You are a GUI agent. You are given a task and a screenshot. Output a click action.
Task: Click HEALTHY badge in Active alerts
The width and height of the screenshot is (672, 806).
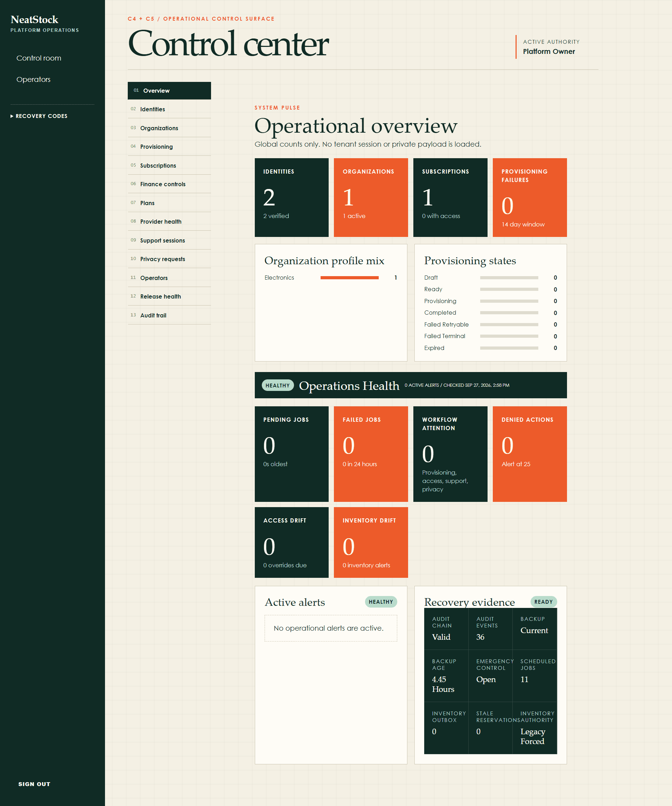click(381, 602)
